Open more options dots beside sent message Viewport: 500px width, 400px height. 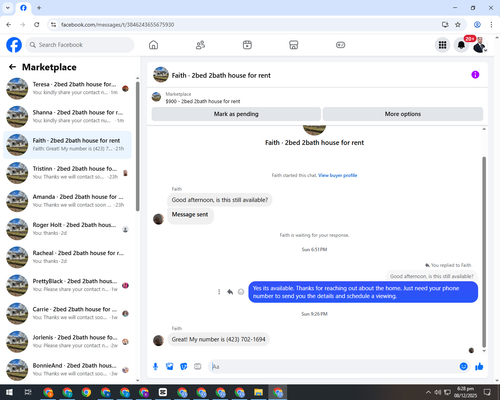click(x=219, y=292)
